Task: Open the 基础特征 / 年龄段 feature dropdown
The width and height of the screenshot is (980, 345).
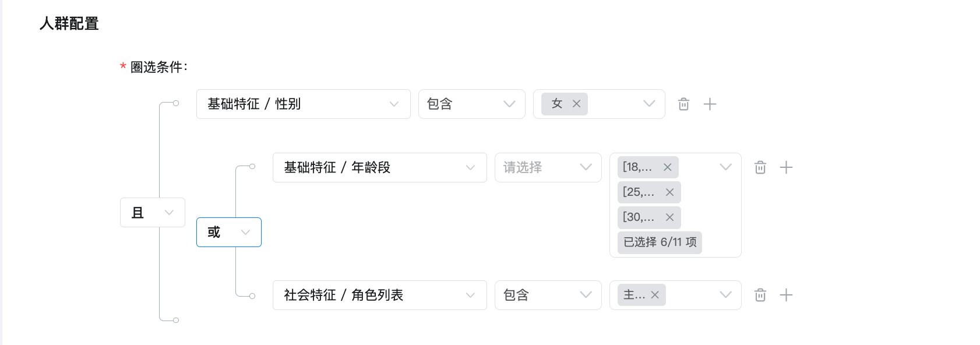Action: [380, 168]
